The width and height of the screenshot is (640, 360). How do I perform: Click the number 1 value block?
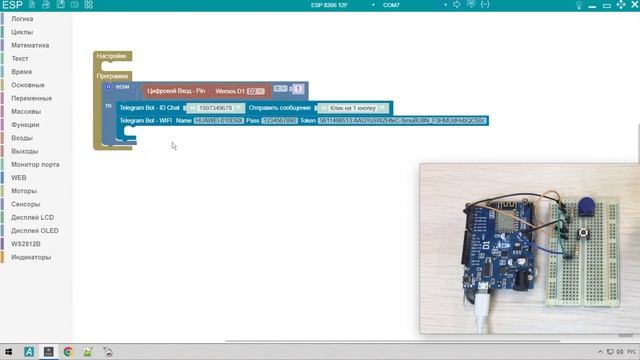click(298, 89)
